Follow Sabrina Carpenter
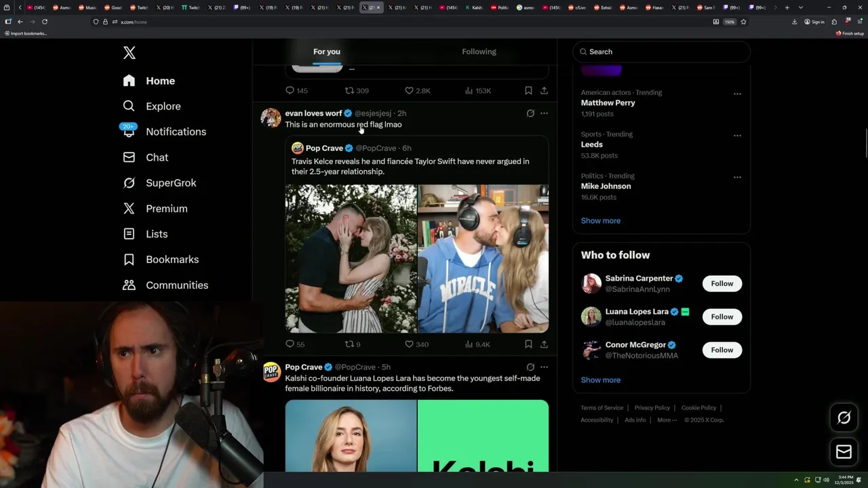Image resolution: width=868 pixels, height=488 pixels. 722,283
